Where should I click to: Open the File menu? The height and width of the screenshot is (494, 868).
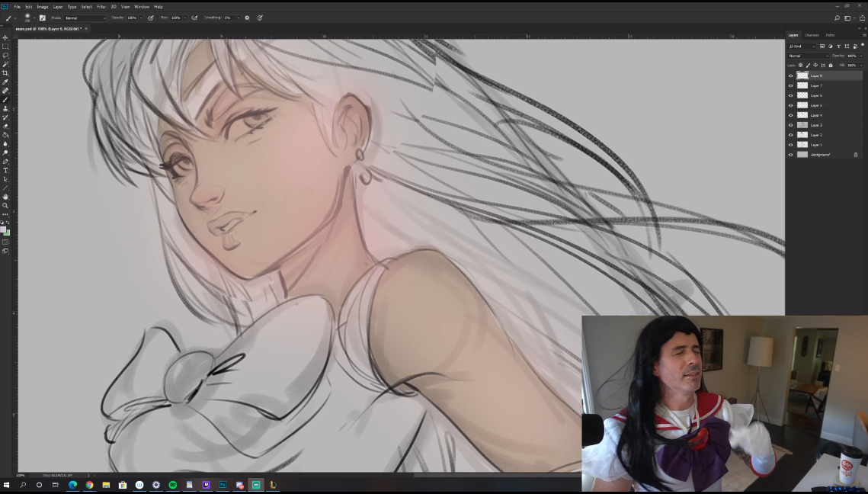click(18, 7)
